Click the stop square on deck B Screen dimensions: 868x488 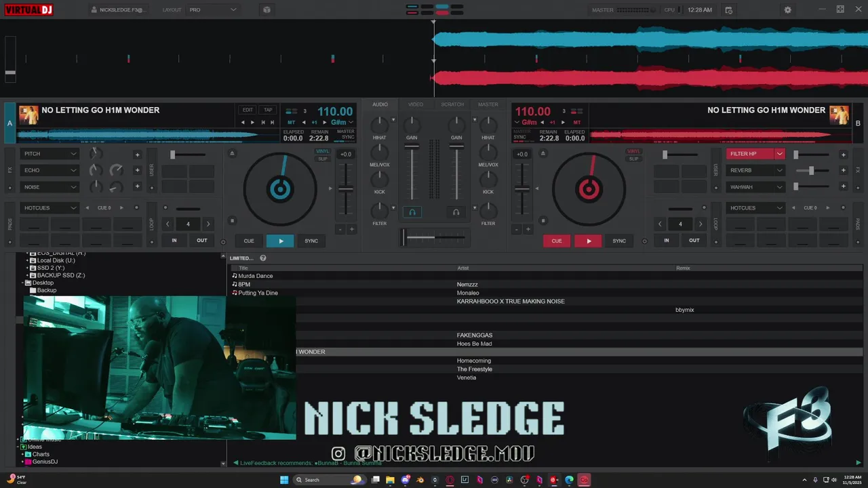[542, 220]
